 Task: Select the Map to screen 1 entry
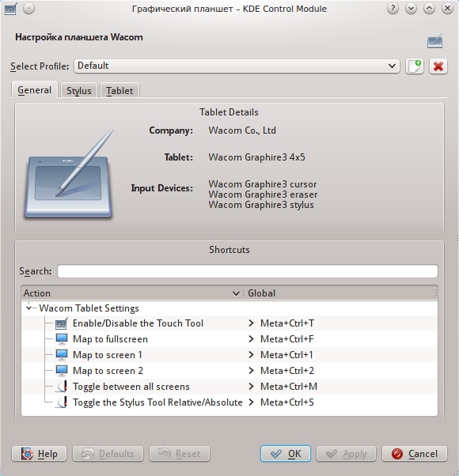(229, 355)
